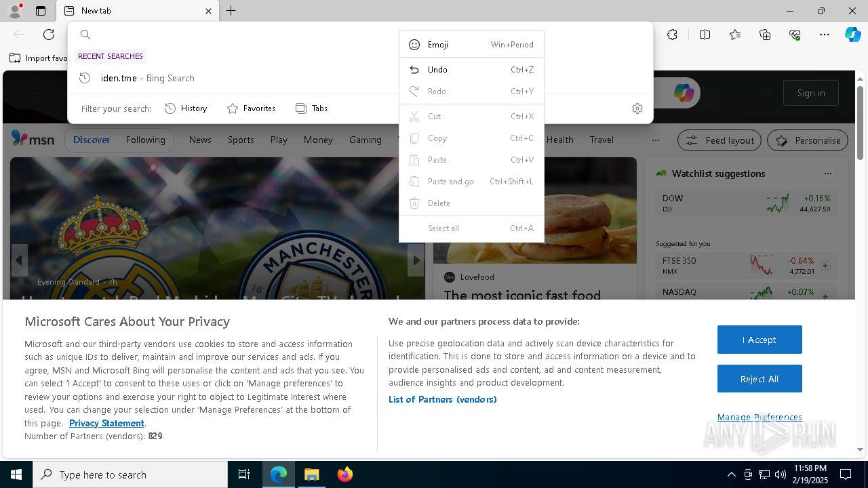Open Browser essentials heart icon

[x=795, y=35]
